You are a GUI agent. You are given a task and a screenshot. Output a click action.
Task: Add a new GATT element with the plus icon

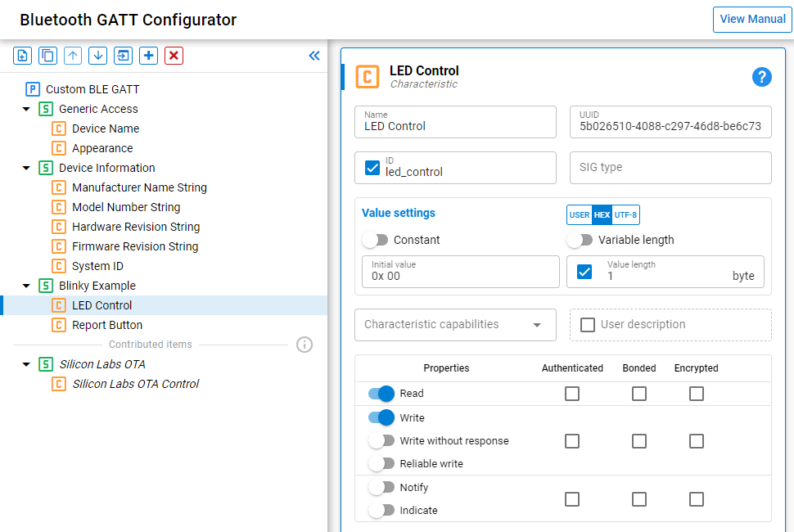(x=148, y=56)
